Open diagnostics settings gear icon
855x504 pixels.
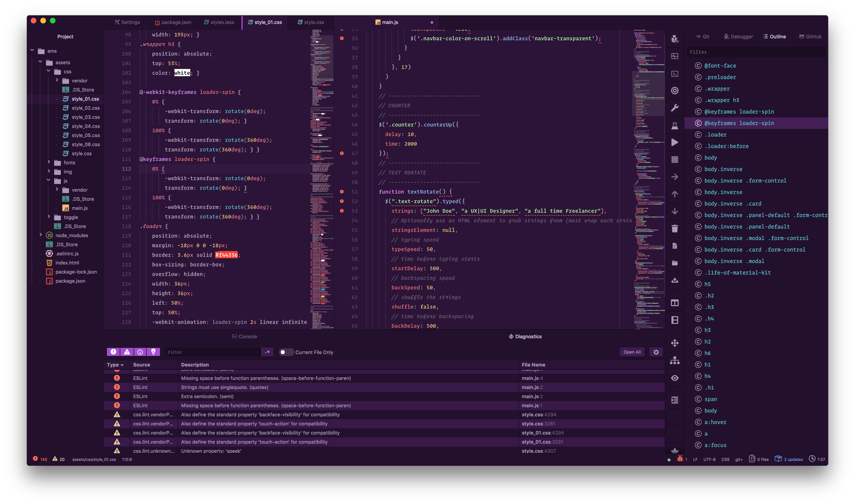(656, 352)
